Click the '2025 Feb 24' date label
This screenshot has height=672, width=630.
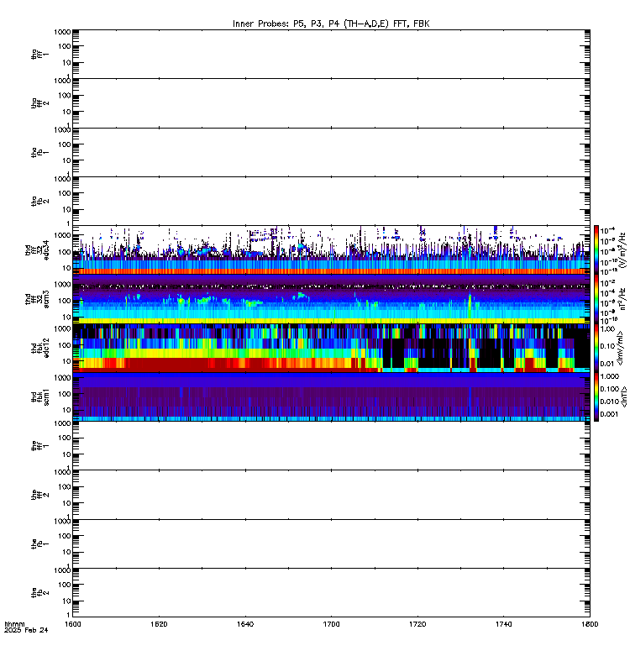click(x=26, y=631)
